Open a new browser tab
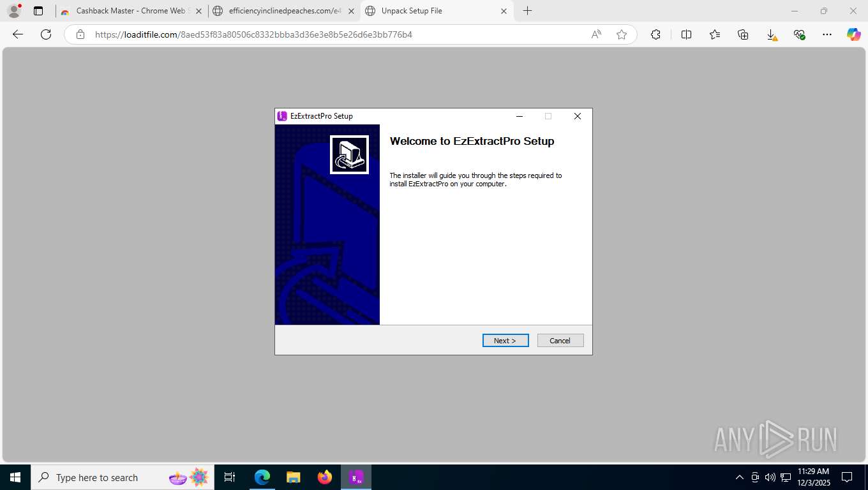Viewport: 868px width, 490px height. pyautogui.click(x=527, y=11)
